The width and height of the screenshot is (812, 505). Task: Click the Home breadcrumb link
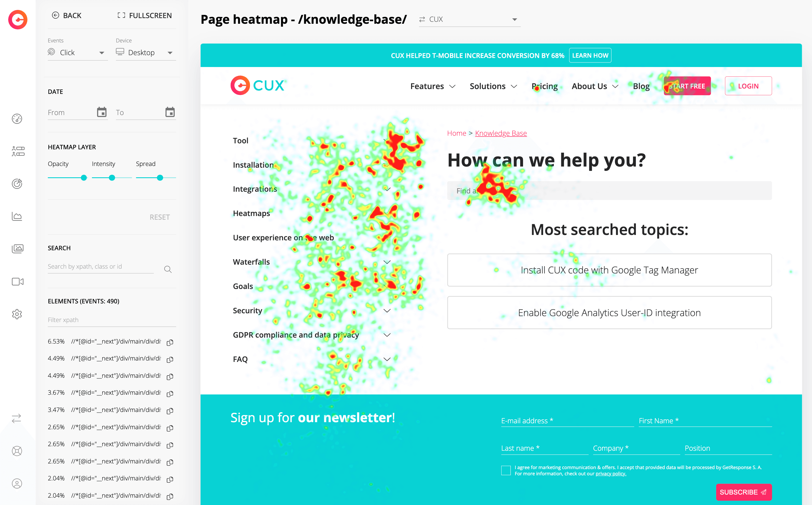coord(456,133)
